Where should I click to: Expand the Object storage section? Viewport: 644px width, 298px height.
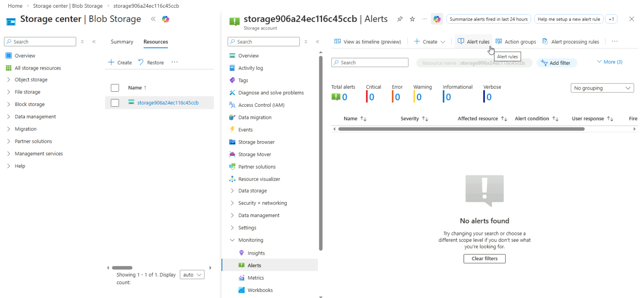click(31, 80)
